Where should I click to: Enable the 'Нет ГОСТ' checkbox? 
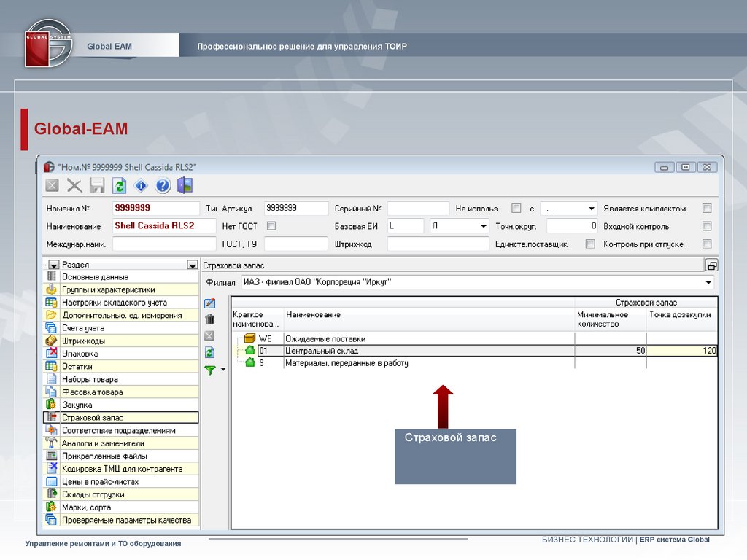tap(271, 226)
